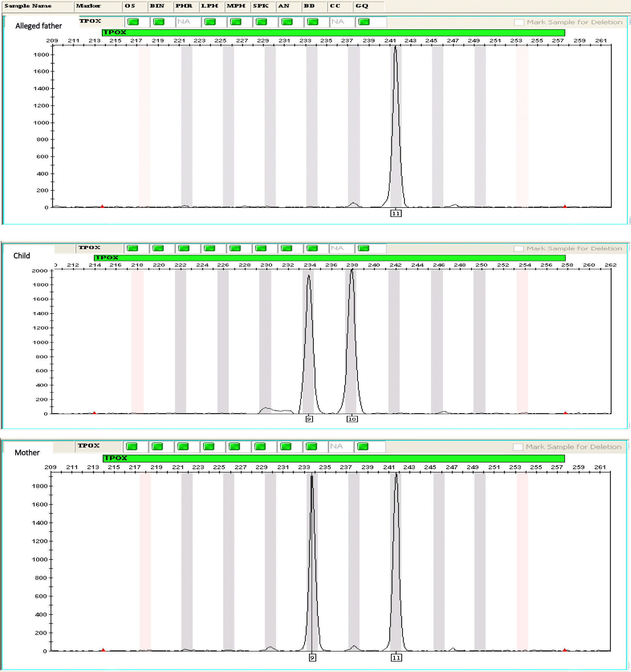Viewport: 631px width, 672px height.
Task: Click right red range marker in Alleged father plot
Action: (565, 206)
